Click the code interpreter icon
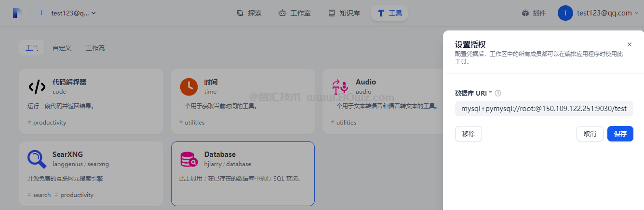This screenshot has width=644, height=210. pyautogui.click(x=37, y=87)
